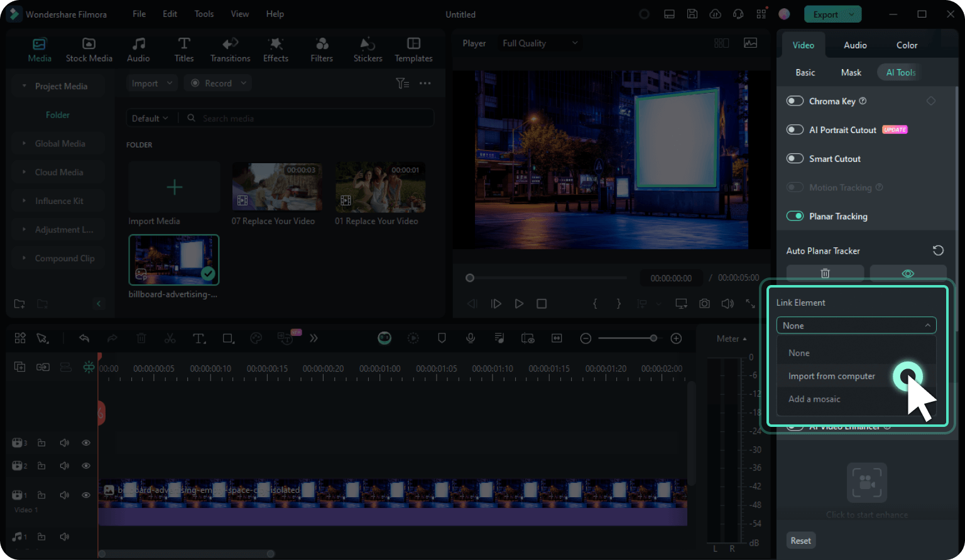Click the timeline zoom slider handle
Screen dimensions: 965x560
653,338
